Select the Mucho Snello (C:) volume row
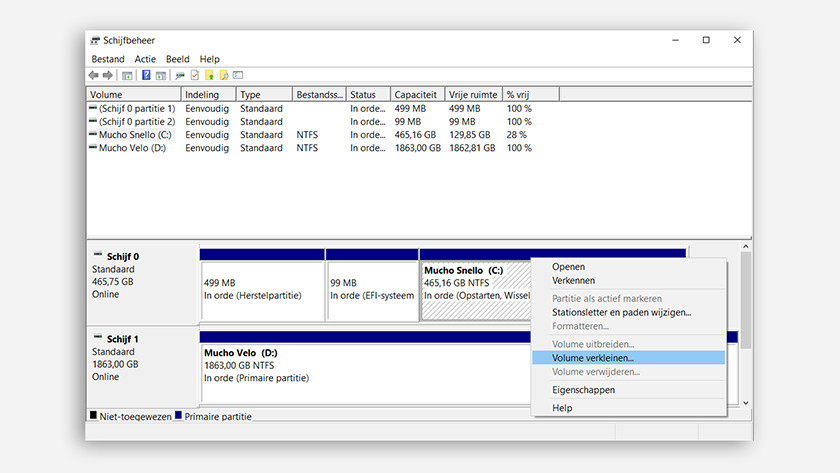 point(323,135)
